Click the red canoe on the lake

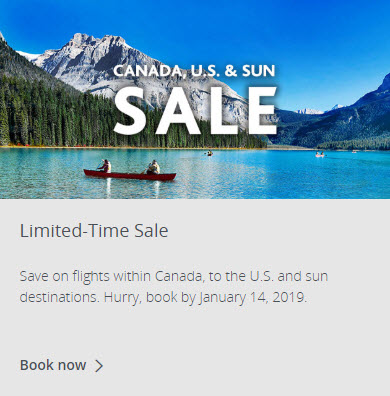click(x=130, y=175)
